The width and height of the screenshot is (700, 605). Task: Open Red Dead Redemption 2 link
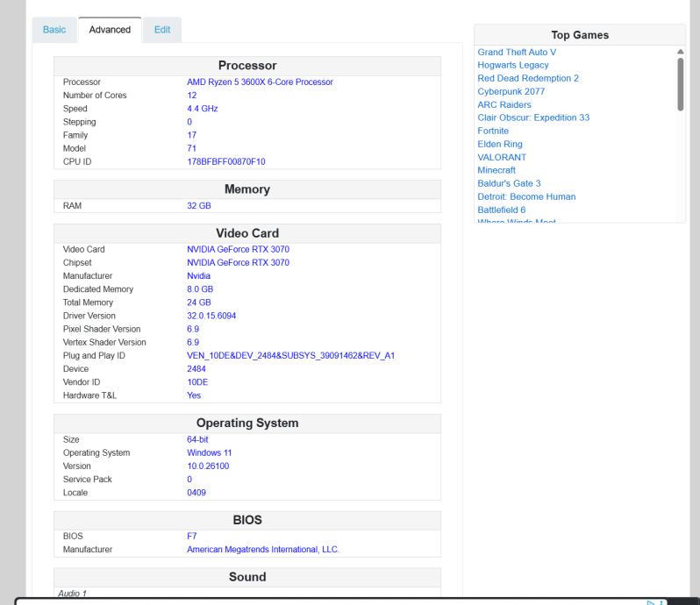tap(528, 79)
